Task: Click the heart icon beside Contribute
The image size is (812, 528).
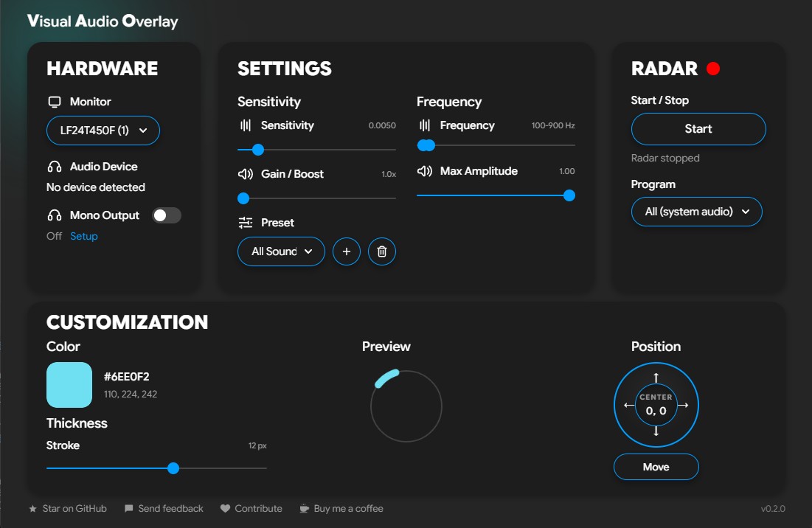Action: coord(225,509)
